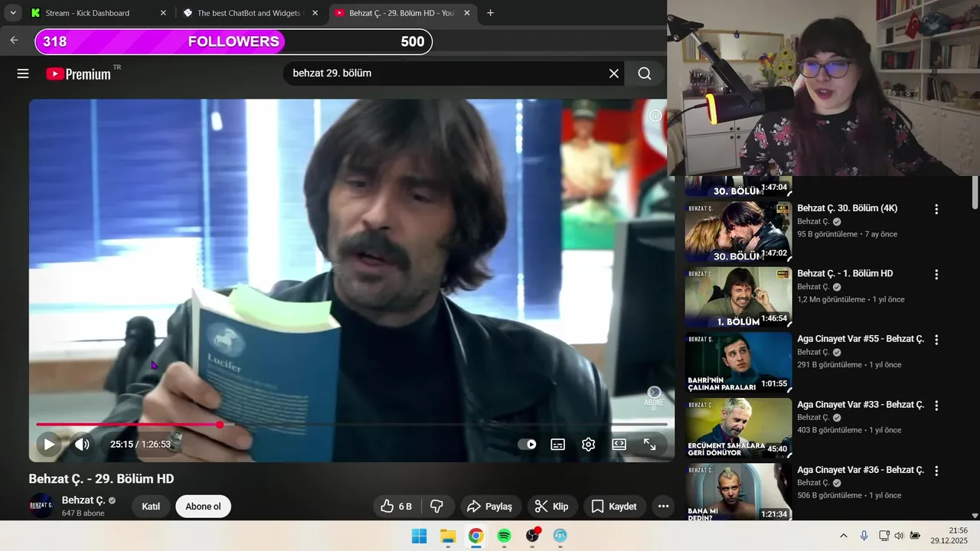The width and height of the screenshot is (980, 551).
Task: Click the Abone ol subscribe button
Action: (203, 506)
